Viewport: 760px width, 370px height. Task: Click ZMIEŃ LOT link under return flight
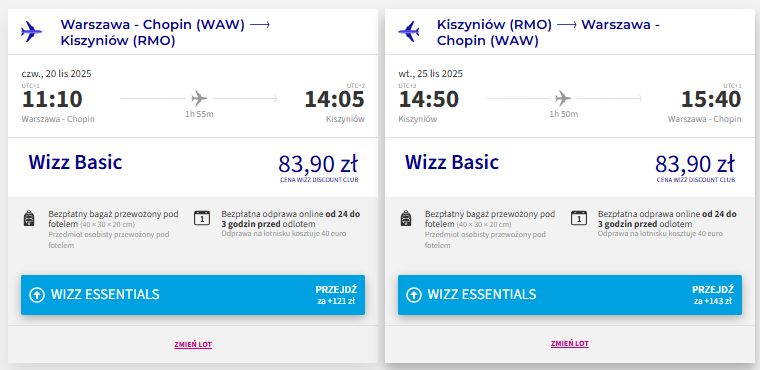(x=570, y=344)
